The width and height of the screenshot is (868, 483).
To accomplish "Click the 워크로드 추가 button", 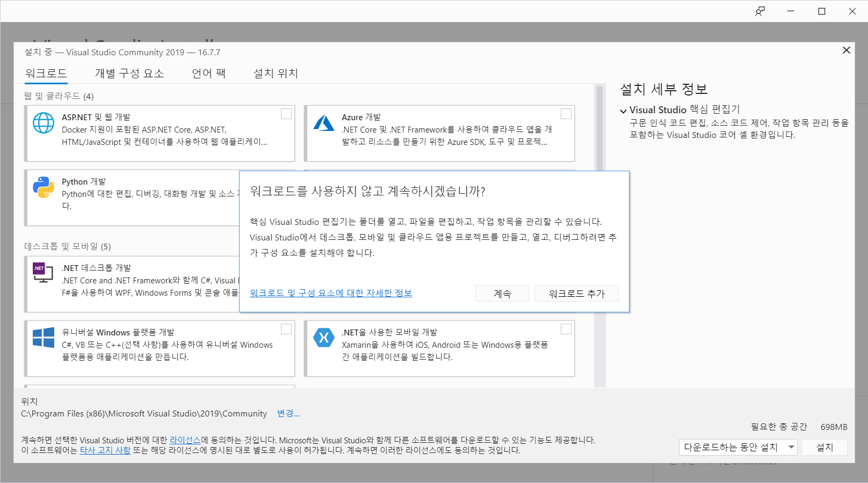I will [x=576, y=294].
